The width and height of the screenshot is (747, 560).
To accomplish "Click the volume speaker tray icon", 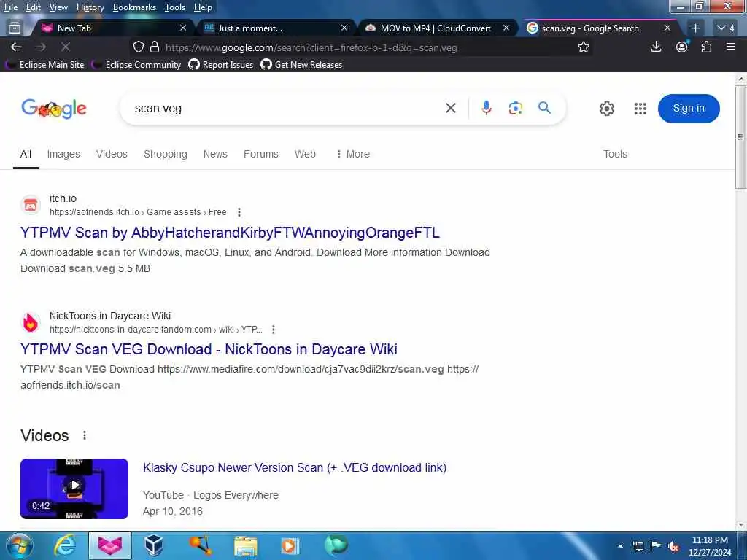I will 673,547.
